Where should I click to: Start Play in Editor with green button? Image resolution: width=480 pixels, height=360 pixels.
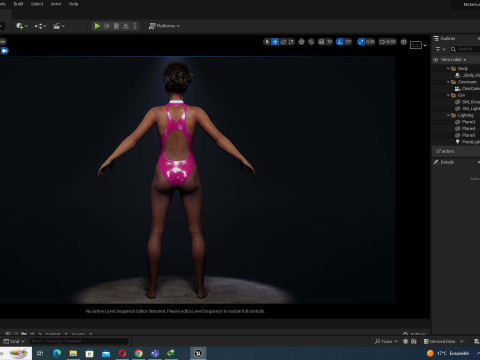pos(97,26)
